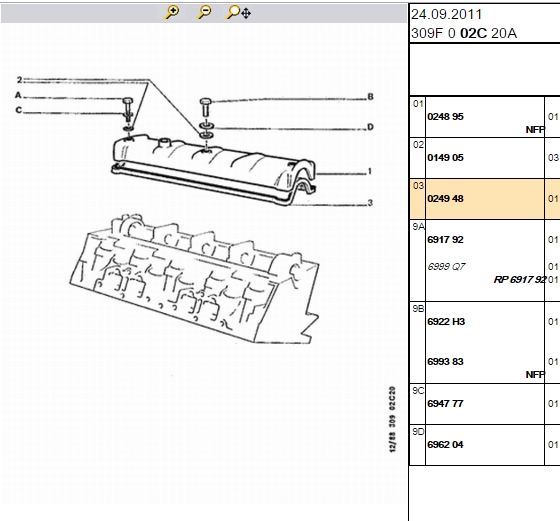Select part number 6917 92
Image resolution: width=560 pixels, height=521 pixels.
coord(445,240)
